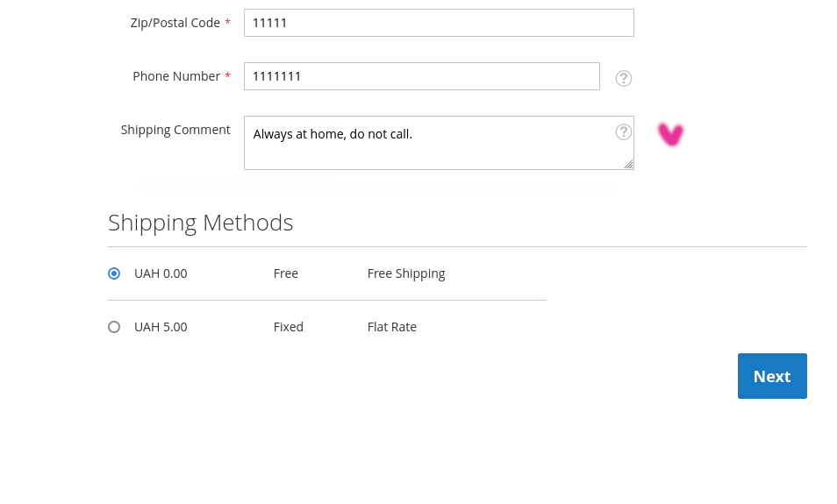Click the Zip/Postal Code label
The height and width of the screenshot is (504, 837).
(175, 23)
